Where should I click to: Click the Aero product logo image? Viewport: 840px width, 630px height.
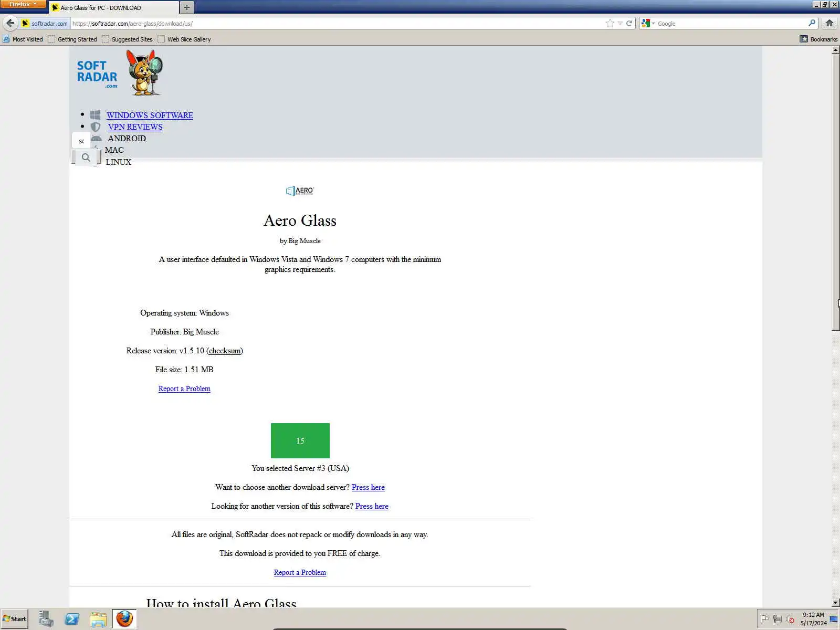[x=300, y=191]
